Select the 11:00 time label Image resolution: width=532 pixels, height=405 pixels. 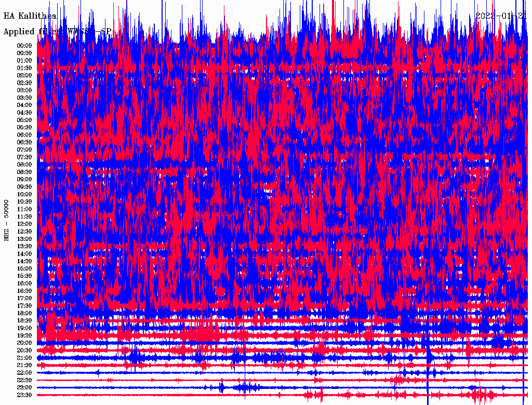24,209
